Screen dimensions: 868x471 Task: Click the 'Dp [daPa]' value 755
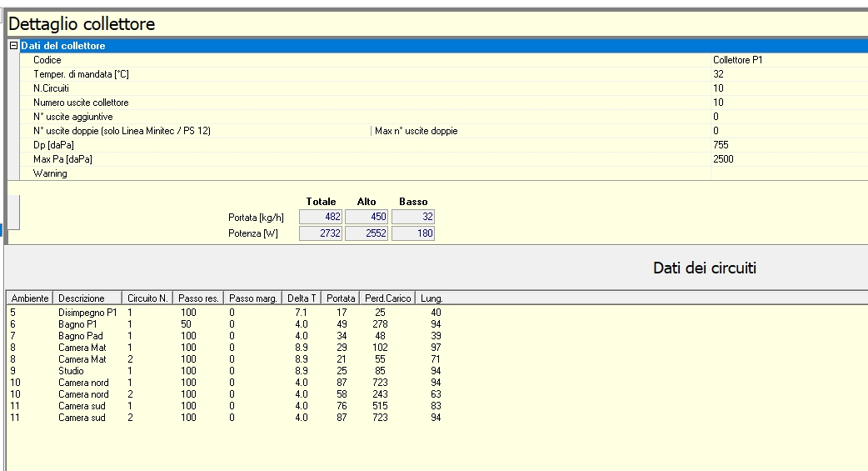point(721,145)
